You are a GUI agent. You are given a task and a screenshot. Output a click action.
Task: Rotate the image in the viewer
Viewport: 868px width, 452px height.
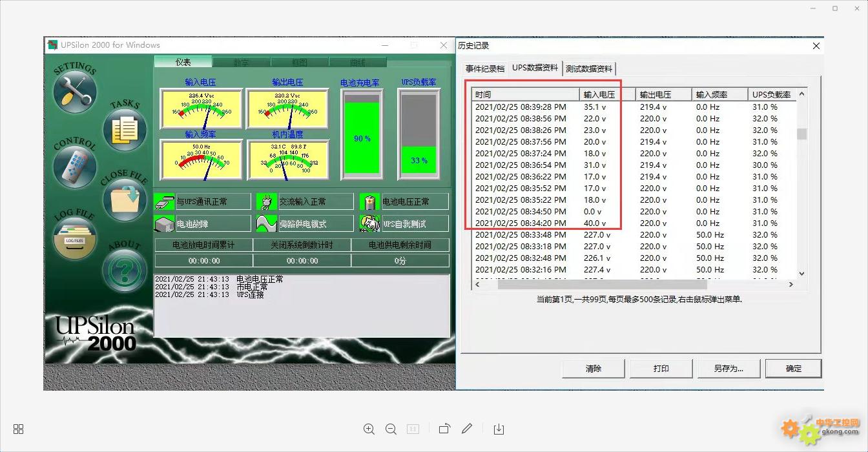(444, 429)
